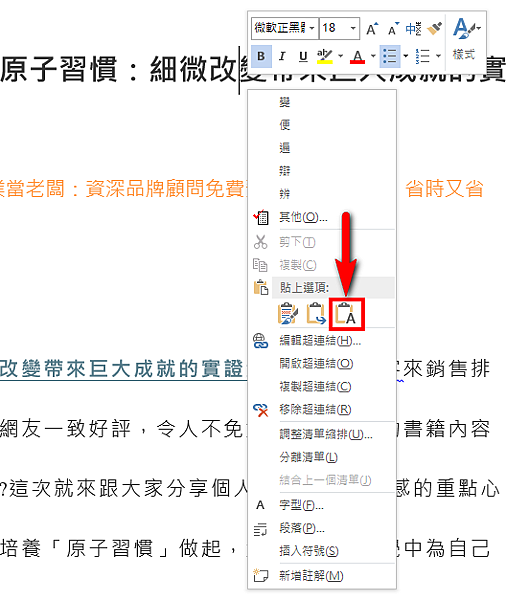This screenshot has width=506, height=600.
Task: Click the heading text 原子習慣:細微改
Action: click(118, 69)
